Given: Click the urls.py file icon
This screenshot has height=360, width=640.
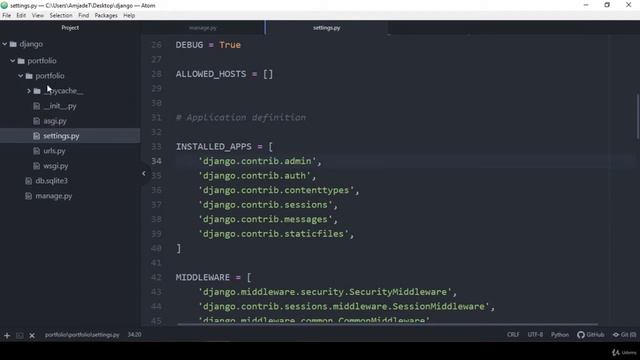Looking at the screenshot, I should point(36,151).
